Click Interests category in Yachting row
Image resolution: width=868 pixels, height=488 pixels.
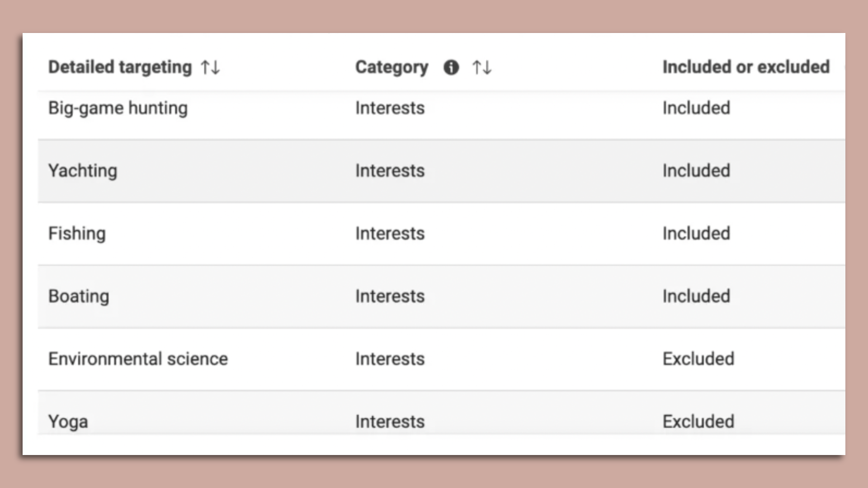[390, 171]
